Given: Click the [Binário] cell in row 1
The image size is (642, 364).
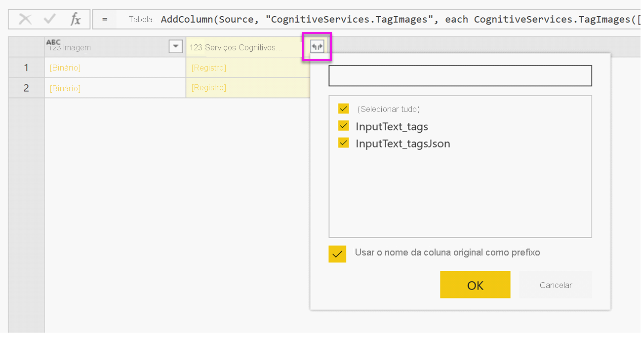Looking at the screenshot, I should [x=115, y=68].
